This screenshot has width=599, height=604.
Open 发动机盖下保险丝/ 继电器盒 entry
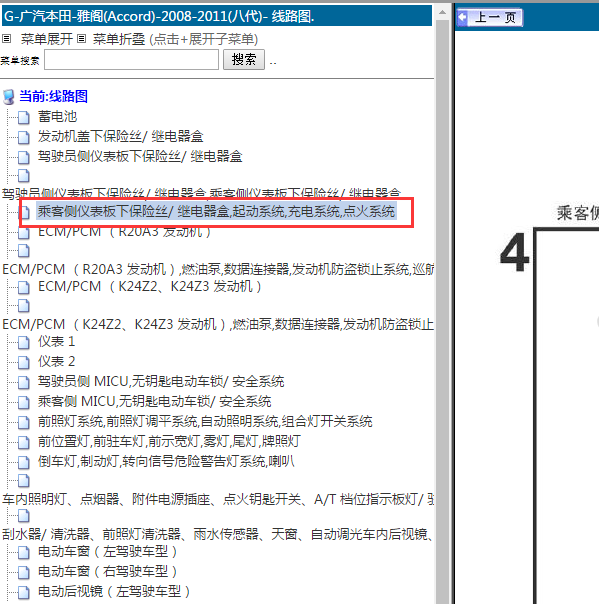[120, 136]
